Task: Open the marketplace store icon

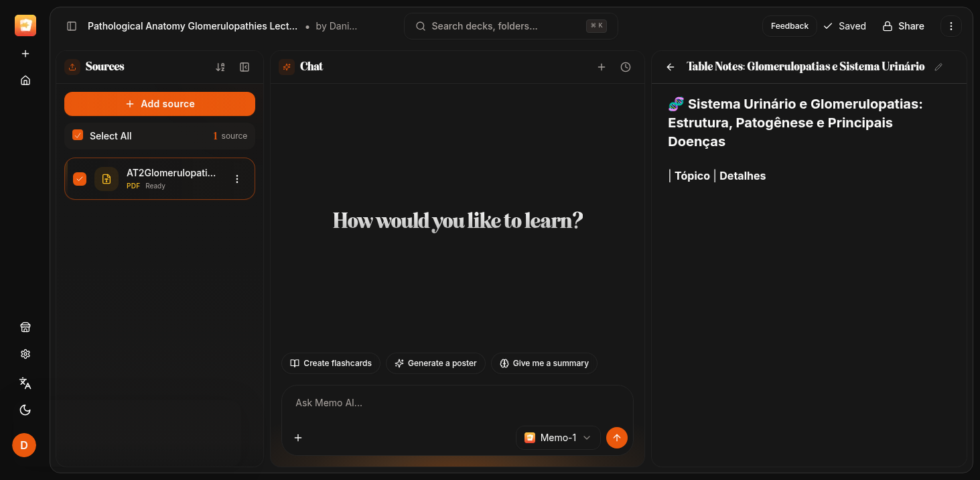Action: [25, 327]
